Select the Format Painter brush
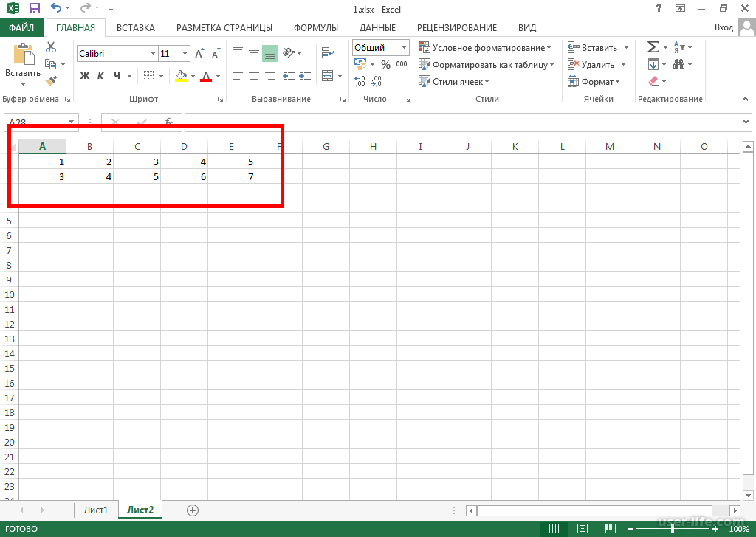Screen dimensions: 756x537 point(51,81)
